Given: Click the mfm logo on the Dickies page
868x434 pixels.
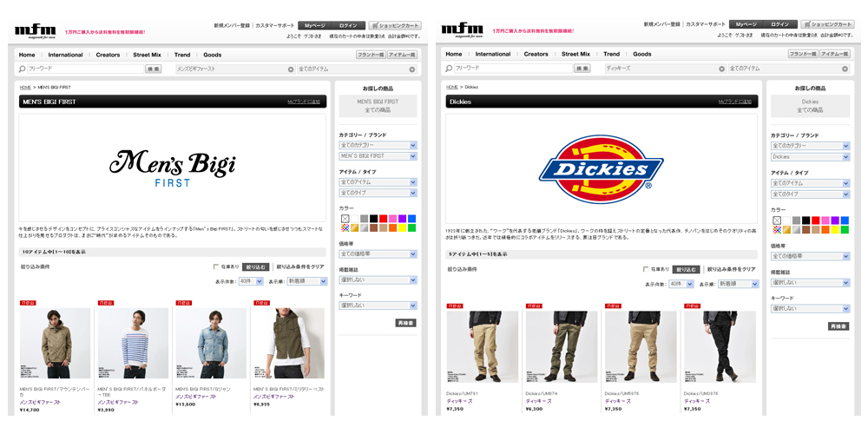Looking at the screenshot, I should click(x=463, y=30).
